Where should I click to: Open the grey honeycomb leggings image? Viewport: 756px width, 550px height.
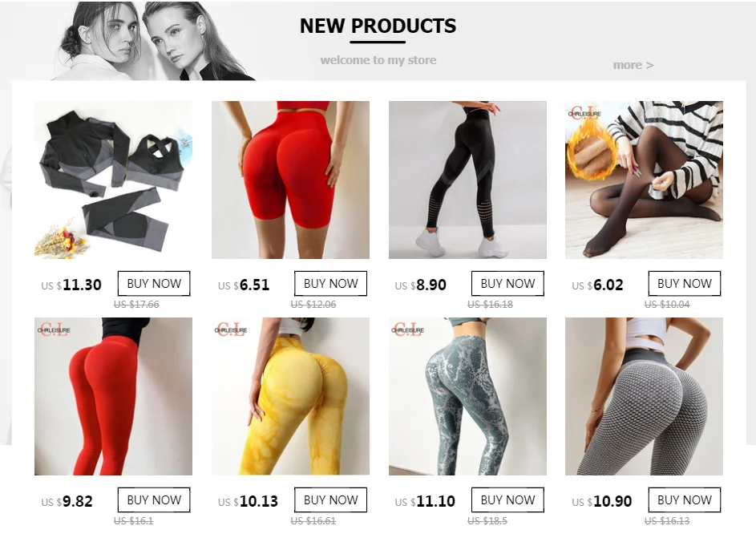coord(644,396)
